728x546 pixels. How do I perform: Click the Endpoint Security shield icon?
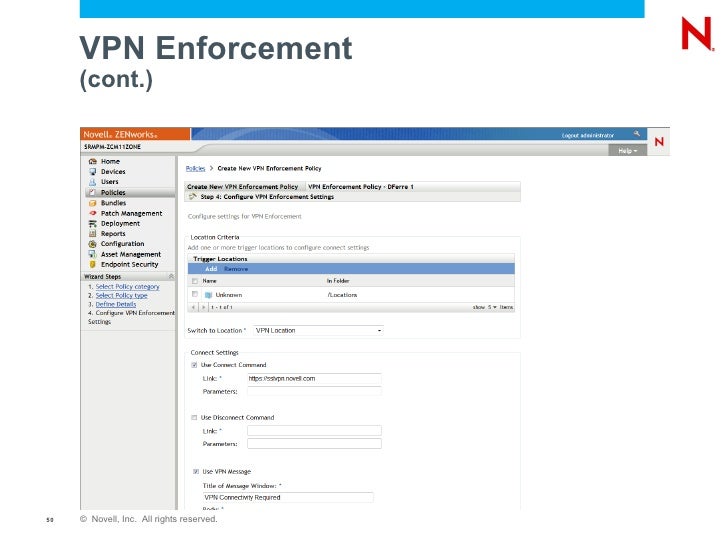(x=92, y=265)
